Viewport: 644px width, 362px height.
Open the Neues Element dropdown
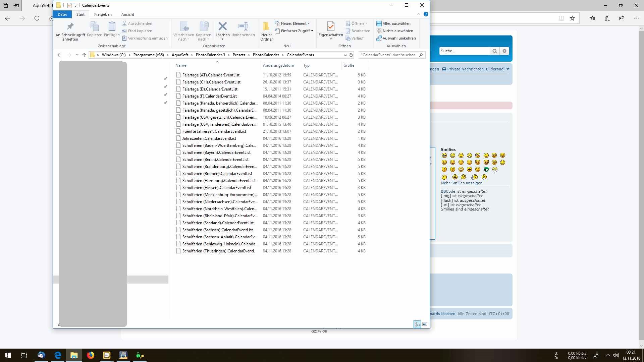[292, 23]
